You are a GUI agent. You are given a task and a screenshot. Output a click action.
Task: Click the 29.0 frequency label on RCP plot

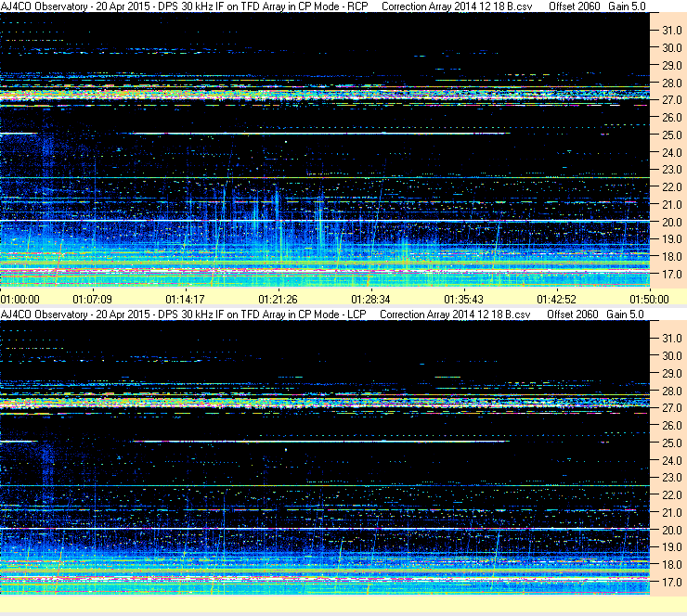pos(672,66)
